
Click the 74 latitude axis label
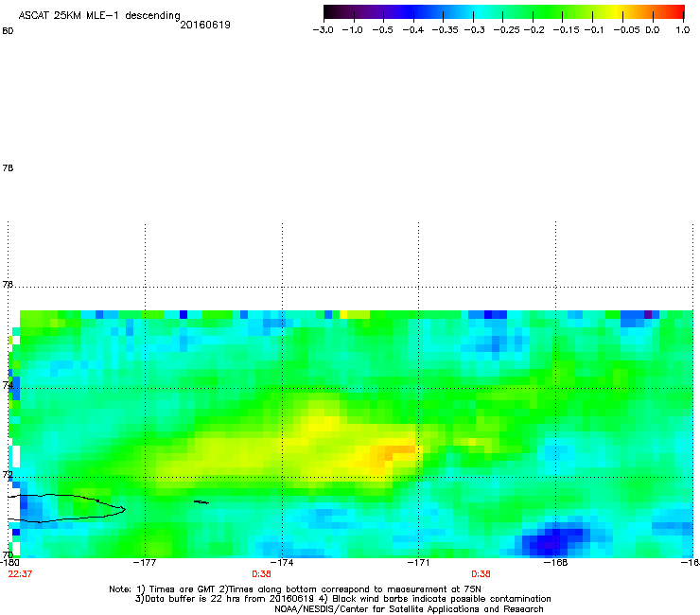(8, 384)
